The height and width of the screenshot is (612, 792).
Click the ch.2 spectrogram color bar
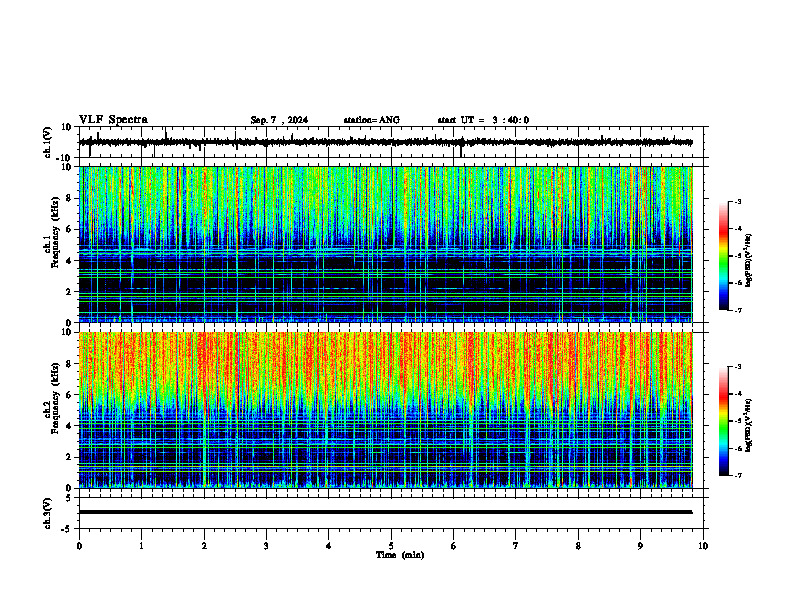tap(724, 421)
